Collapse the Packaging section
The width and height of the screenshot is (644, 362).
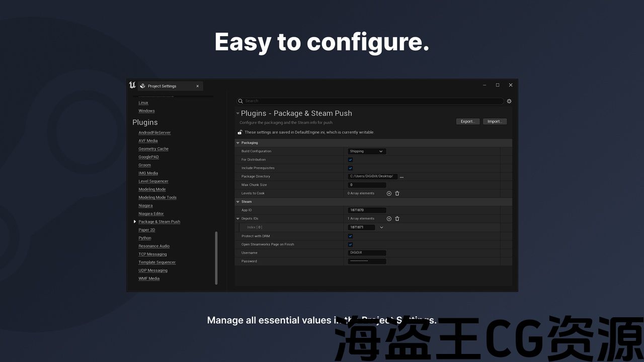point(238,143)
